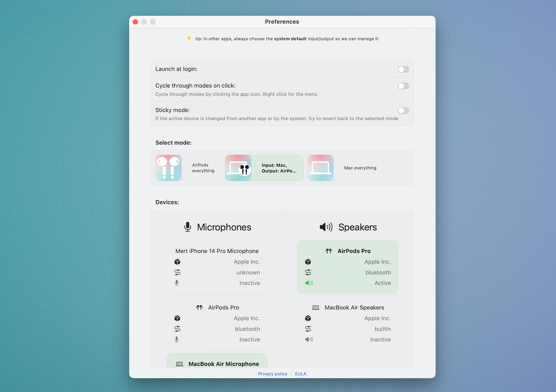
Task: Choose the Mac everything mode
Action: 345,168
